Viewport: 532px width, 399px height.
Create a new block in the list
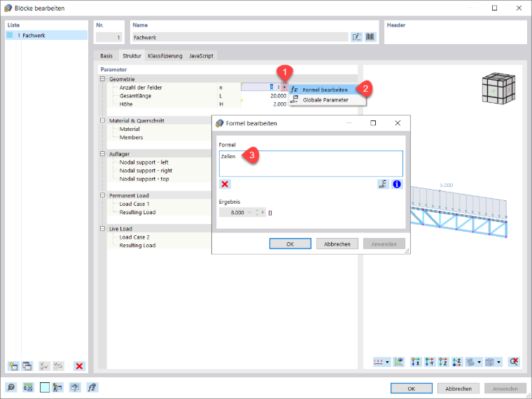[13, 365]
